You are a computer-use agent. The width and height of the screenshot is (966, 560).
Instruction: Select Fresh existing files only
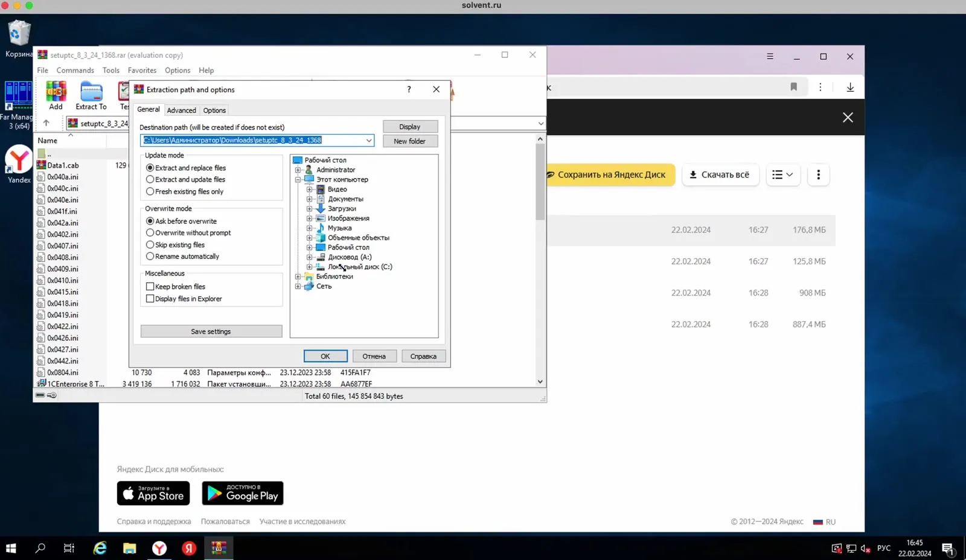tap(185, 191)
